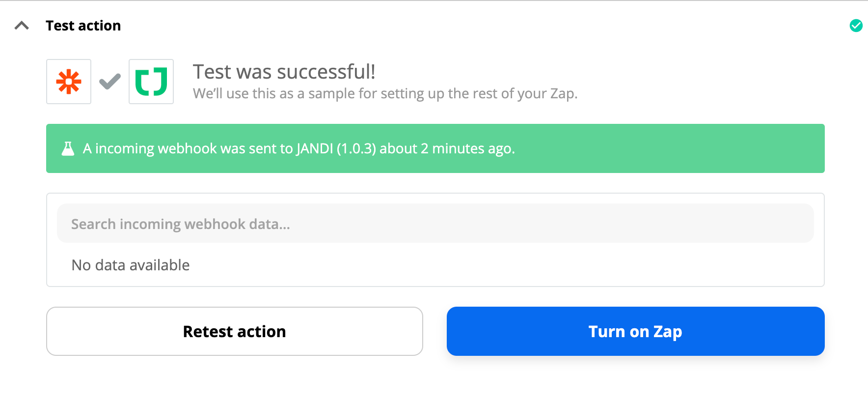Click the Test action section title
The image size is (868, 403).
83,26
